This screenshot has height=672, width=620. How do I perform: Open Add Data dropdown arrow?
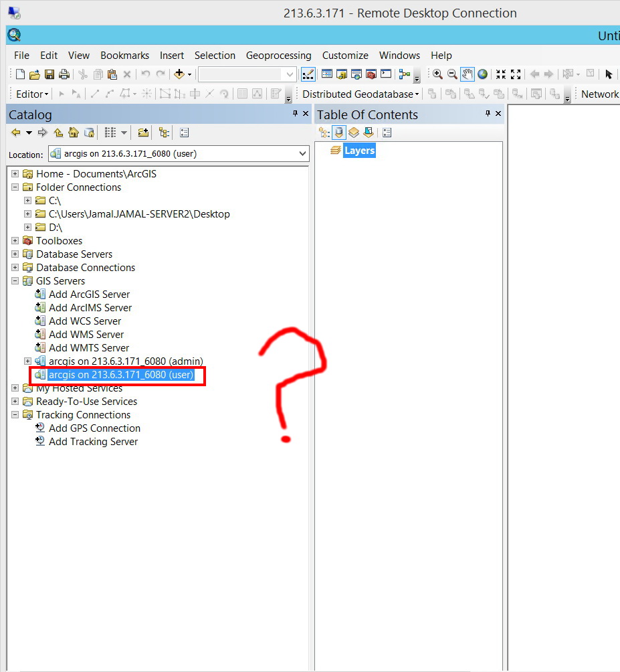coord(190,74)
